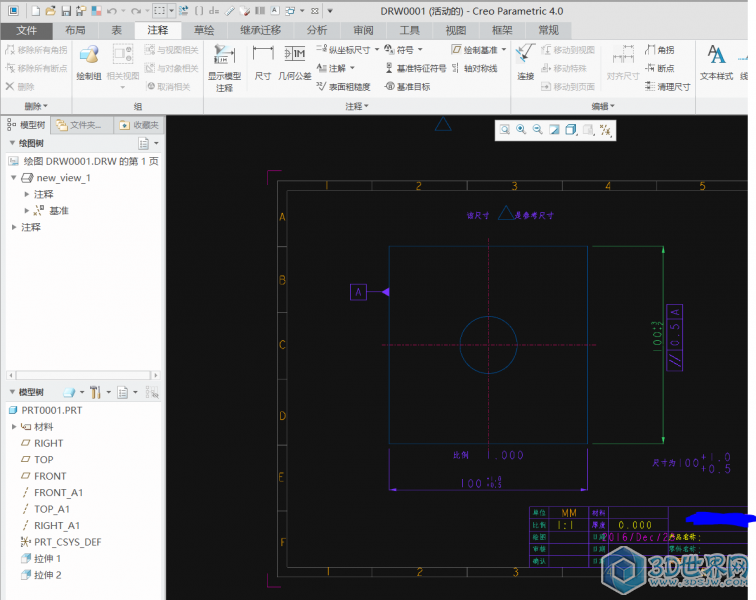Click the 几何公差 geometric tolerance tool

point(295,62)
